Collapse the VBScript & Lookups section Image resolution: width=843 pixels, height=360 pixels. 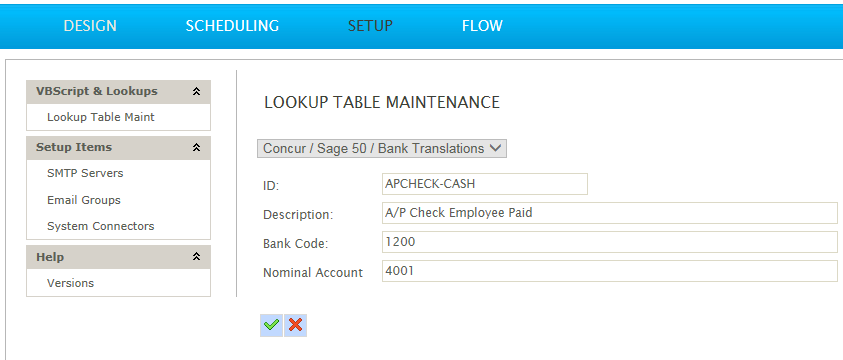196,92
